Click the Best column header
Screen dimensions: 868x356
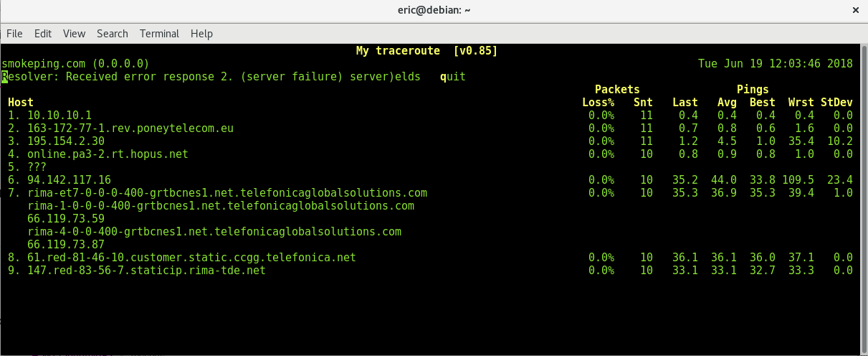tap(763, 103)
